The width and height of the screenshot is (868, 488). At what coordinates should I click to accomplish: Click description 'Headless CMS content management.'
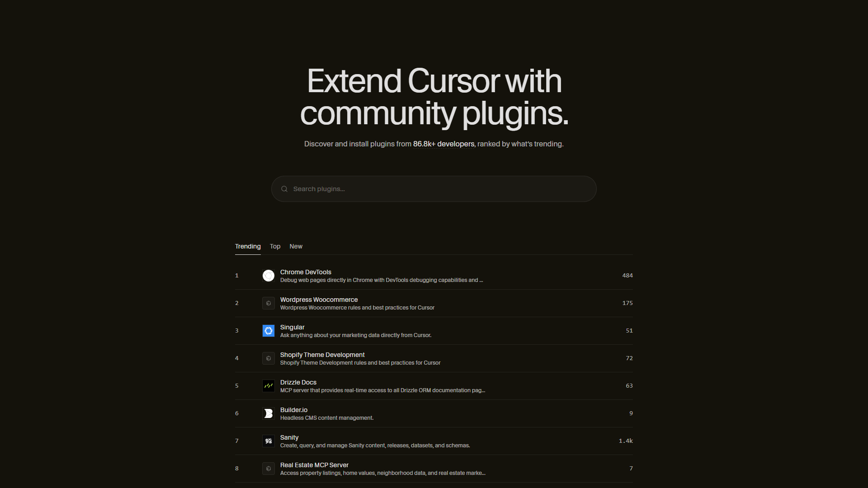(327, 418)
